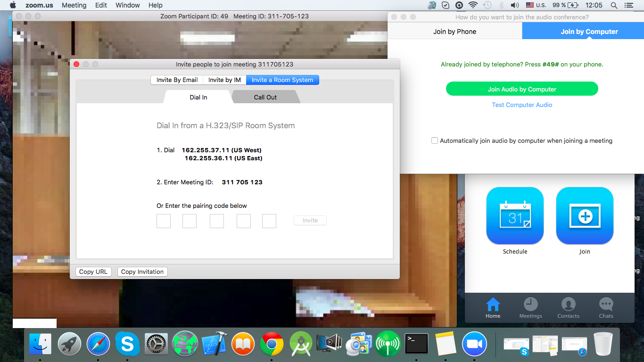This screenshot has height=362, width=644.
Task: Click the Copy URL button
Action: tap(93, 271)
